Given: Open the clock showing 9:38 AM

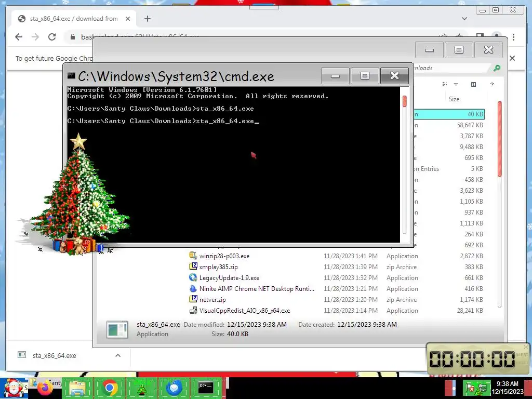Looking at the screenshot, I should [x=507, y=388].
